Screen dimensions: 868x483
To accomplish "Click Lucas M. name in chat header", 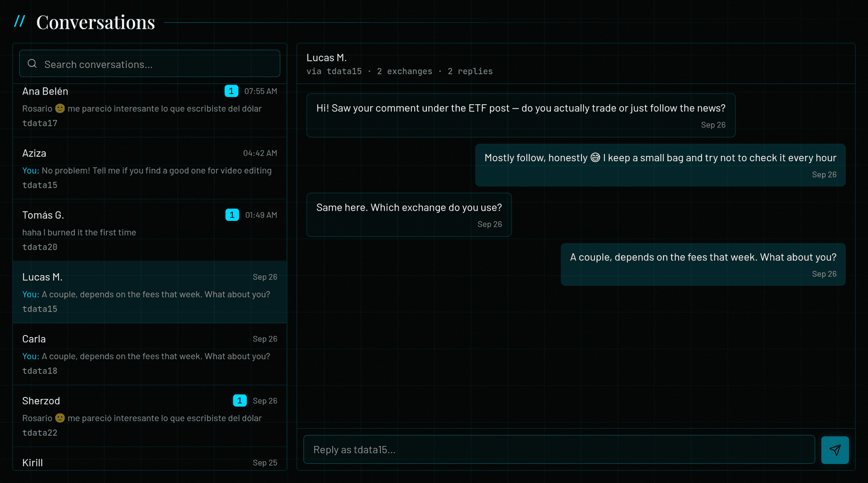I will coord(327,58).
